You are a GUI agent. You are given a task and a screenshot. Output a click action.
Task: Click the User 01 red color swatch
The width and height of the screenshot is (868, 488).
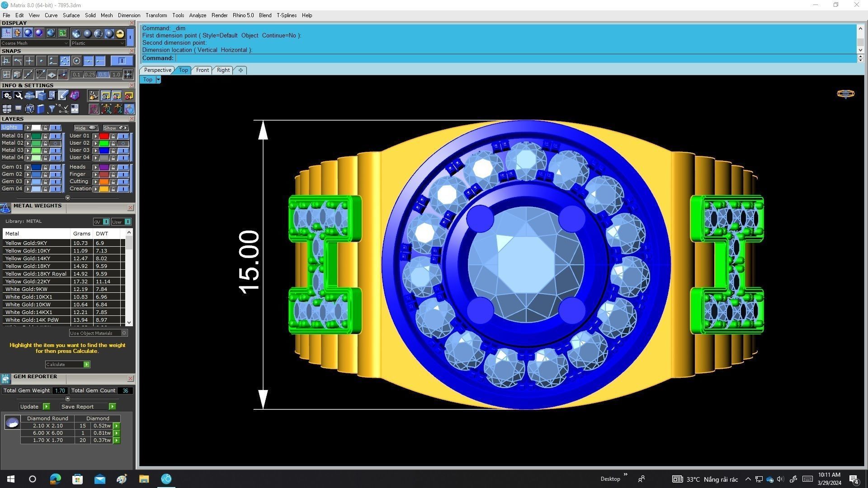(104, 136)
